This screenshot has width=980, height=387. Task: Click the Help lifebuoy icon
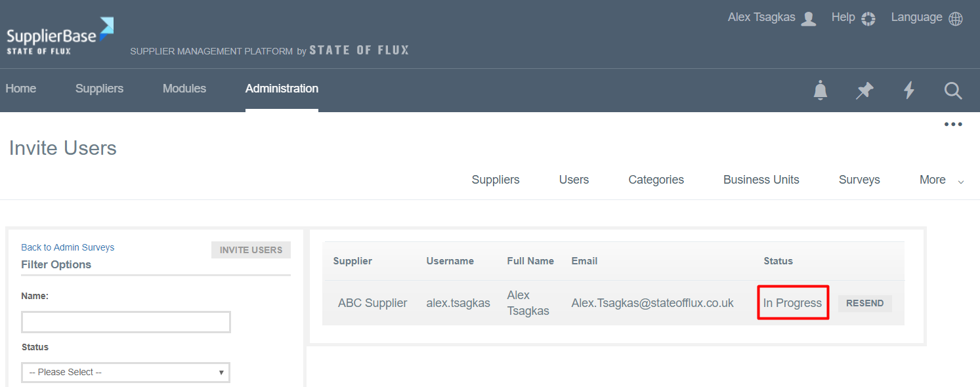coord(868,18)
